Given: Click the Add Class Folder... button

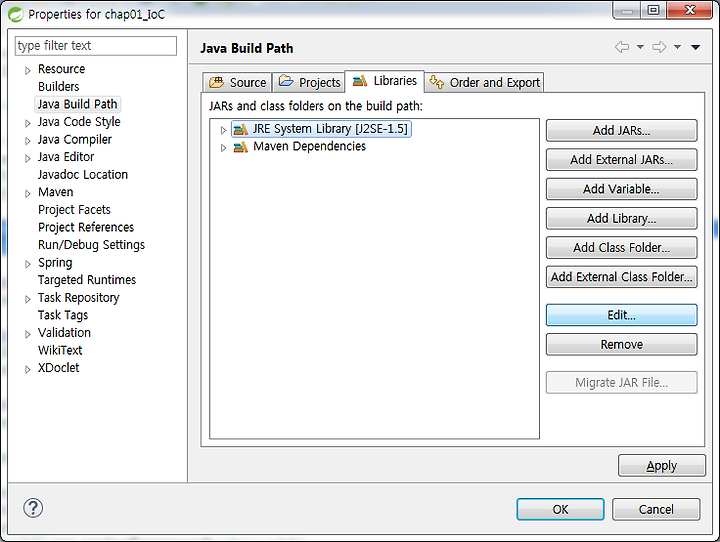Looking at the screenshot, I should [621, 248].
